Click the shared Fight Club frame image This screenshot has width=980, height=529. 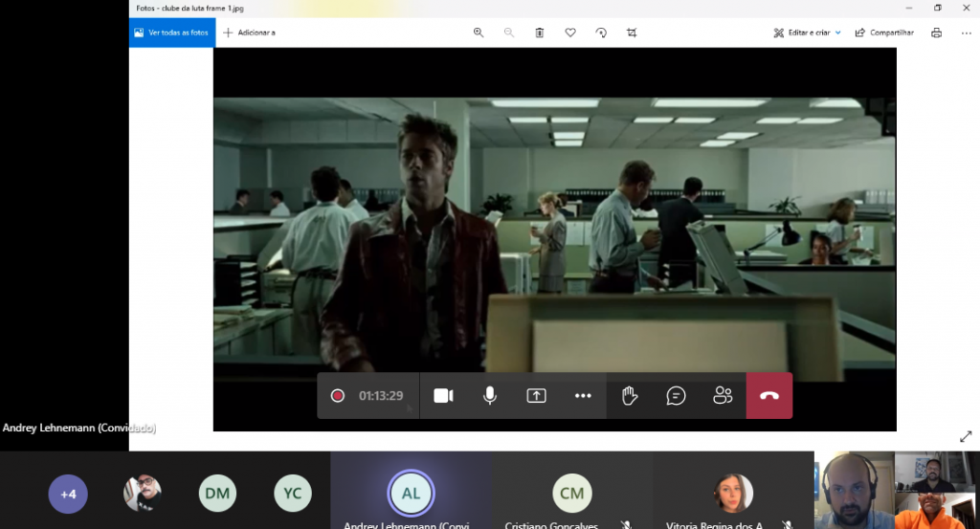(554, 239)
